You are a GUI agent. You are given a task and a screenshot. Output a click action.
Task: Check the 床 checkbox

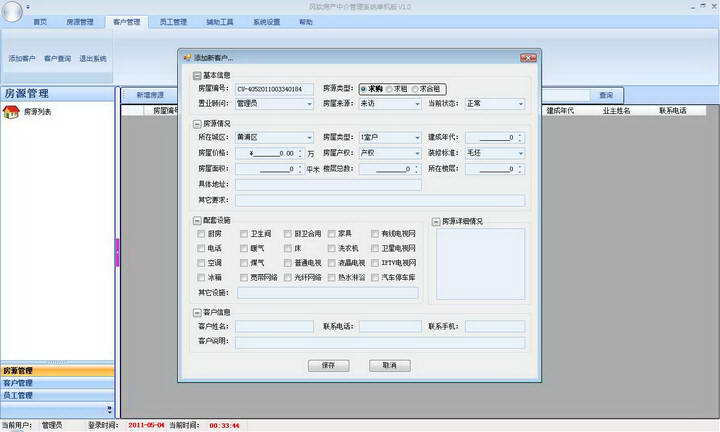287,248
